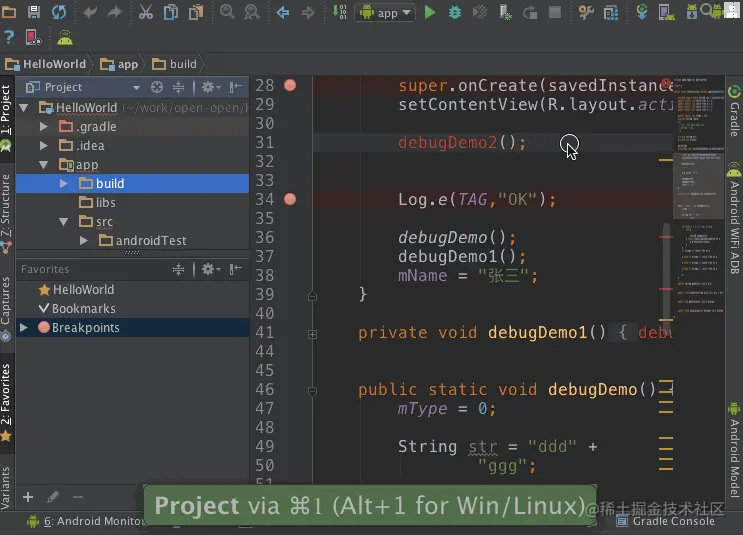Click the Make Project build icon
The width and height of the screenshot is (743, 535).
point(339,12)
